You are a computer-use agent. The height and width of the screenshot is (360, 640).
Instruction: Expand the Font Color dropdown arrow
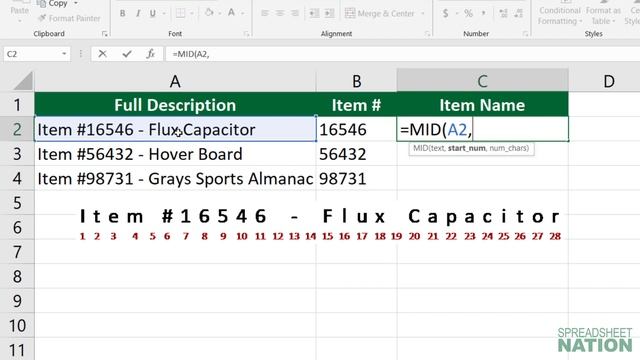coord(242,13)
